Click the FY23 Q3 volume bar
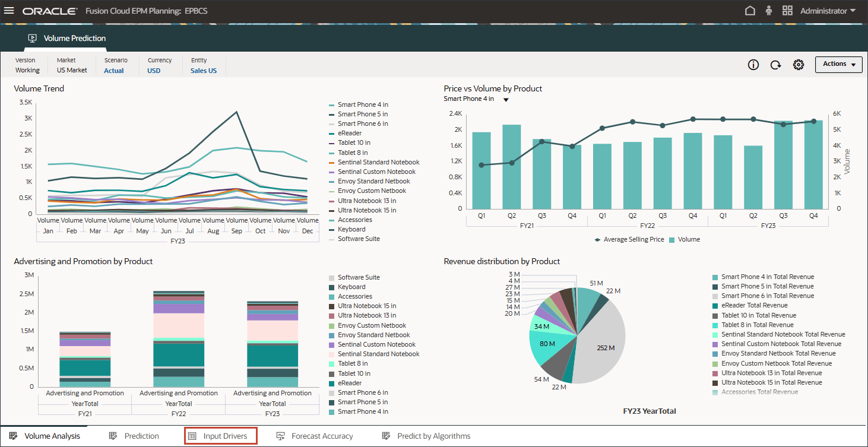 coord(784,165)
